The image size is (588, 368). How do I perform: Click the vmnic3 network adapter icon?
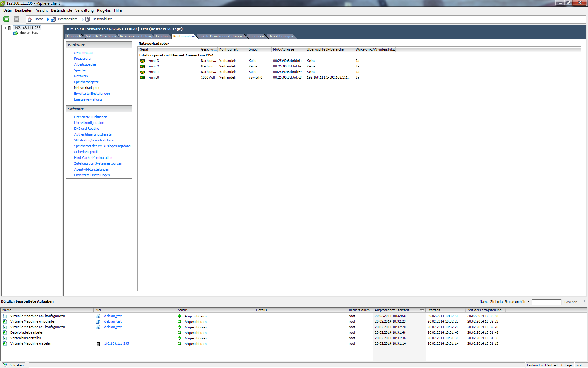tap(142, 61)
